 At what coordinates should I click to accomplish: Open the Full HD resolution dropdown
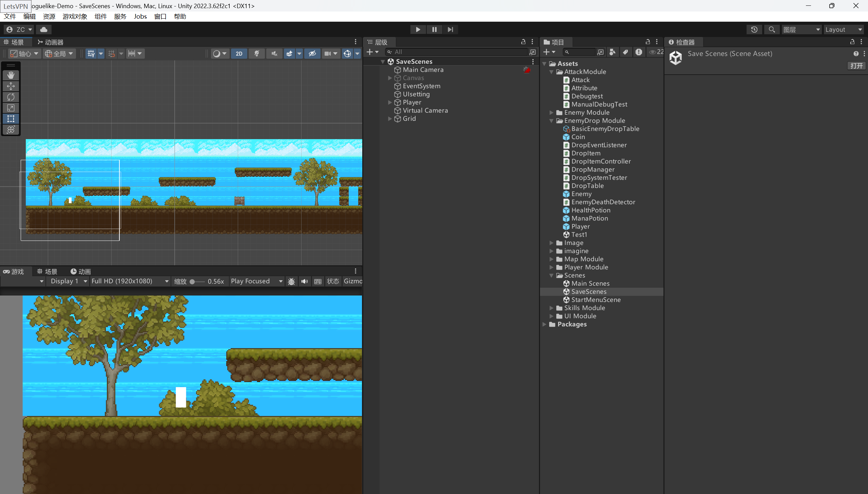click(130, 281)
